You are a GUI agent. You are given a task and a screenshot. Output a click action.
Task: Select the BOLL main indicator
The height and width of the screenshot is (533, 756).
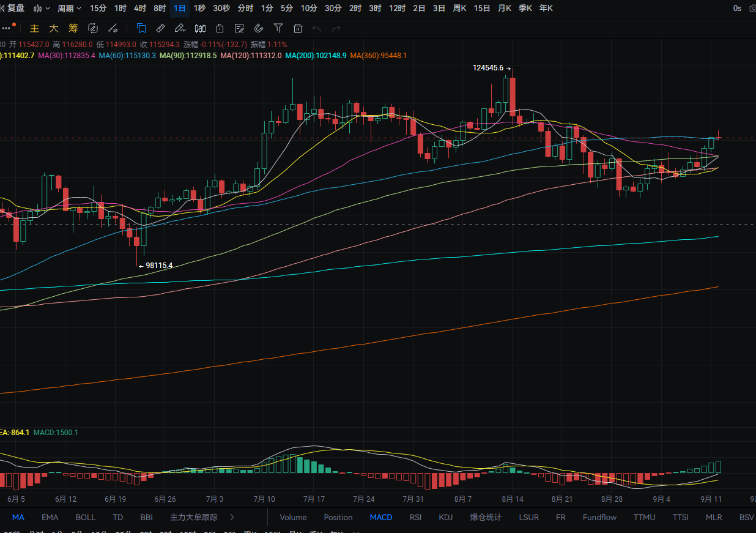pos(86,517)
